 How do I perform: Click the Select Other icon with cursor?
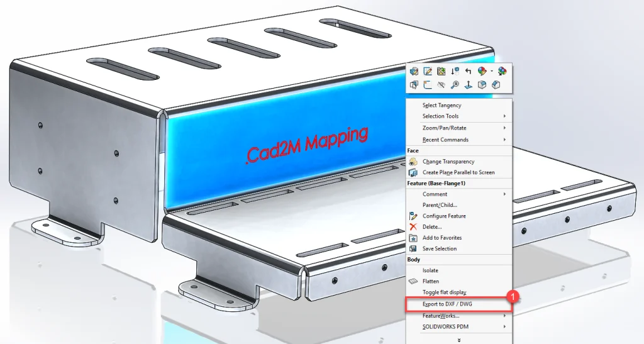click(414, 85)
